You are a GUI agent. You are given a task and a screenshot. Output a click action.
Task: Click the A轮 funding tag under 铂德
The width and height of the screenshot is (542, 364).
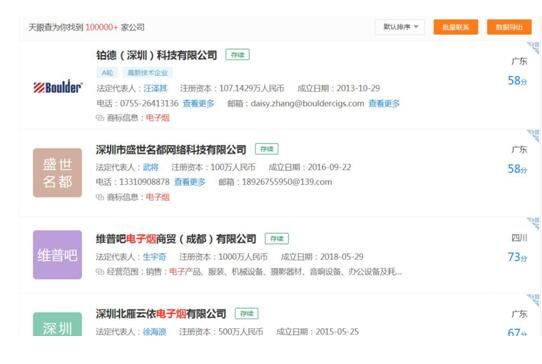(x=107, y=73)
